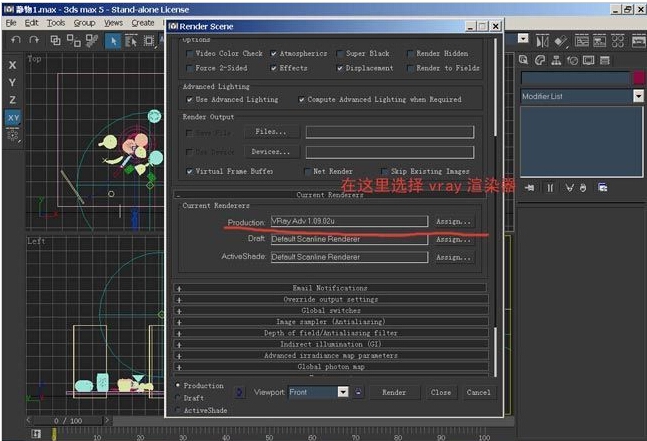The width and height of the screenshot is (647, 441).
Task: Collapse the Current Renderers rollout
Action: click(330, 195)
